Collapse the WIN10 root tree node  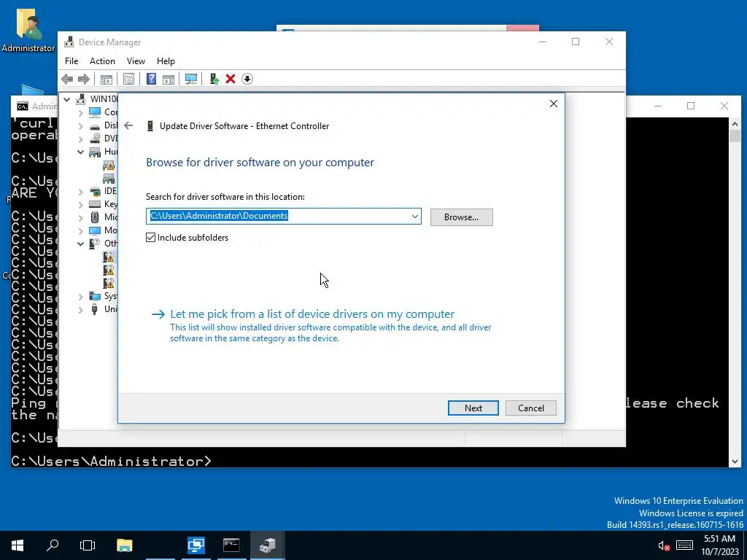click(67, 99)
